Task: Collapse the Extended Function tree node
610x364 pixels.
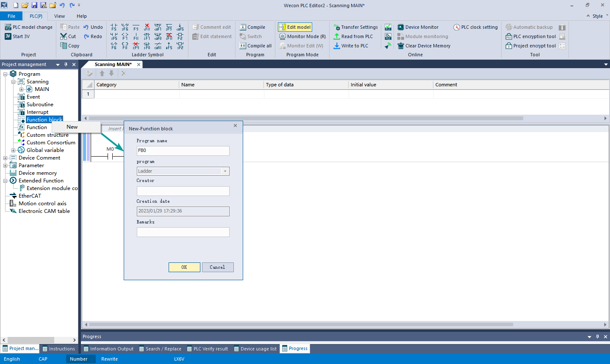Action: (6, 181)
